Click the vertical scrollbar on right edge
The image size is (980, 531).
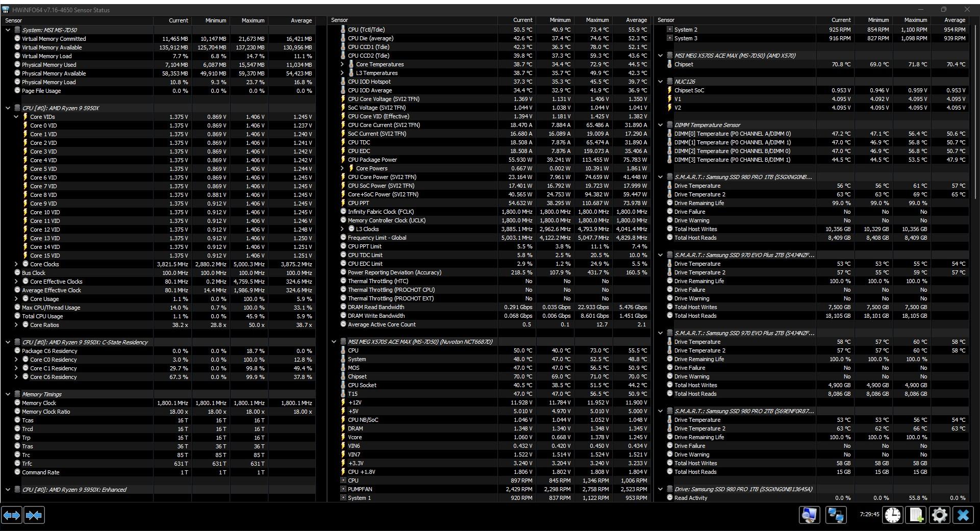coord(975,112)
